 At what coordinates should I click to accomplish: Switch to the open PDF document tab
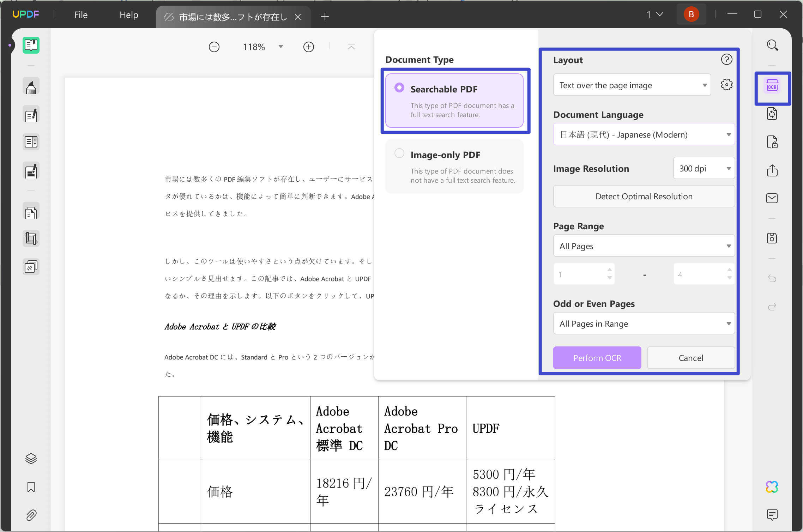point(229,17)
